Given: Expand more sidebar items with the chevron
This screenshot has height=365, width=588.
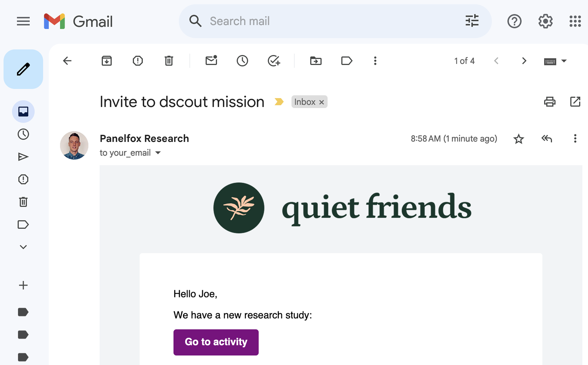Looking at the screenshot, I should coord(23,247).
